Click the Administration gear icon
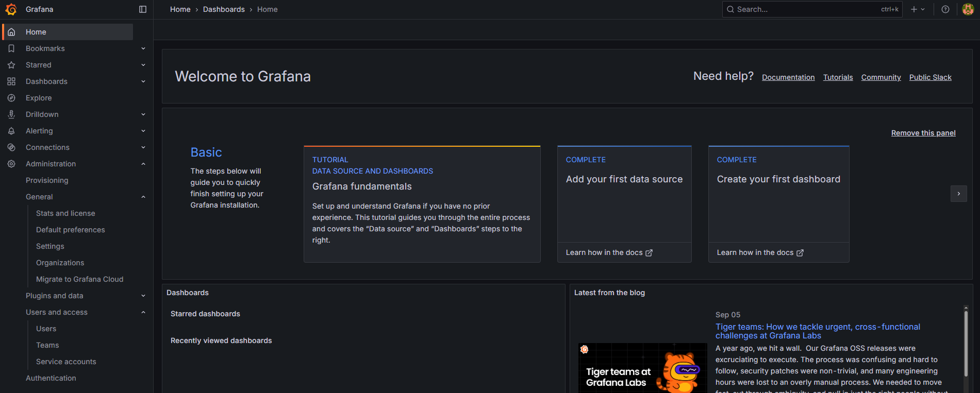980x393 pixels. [x=11, y=164]
